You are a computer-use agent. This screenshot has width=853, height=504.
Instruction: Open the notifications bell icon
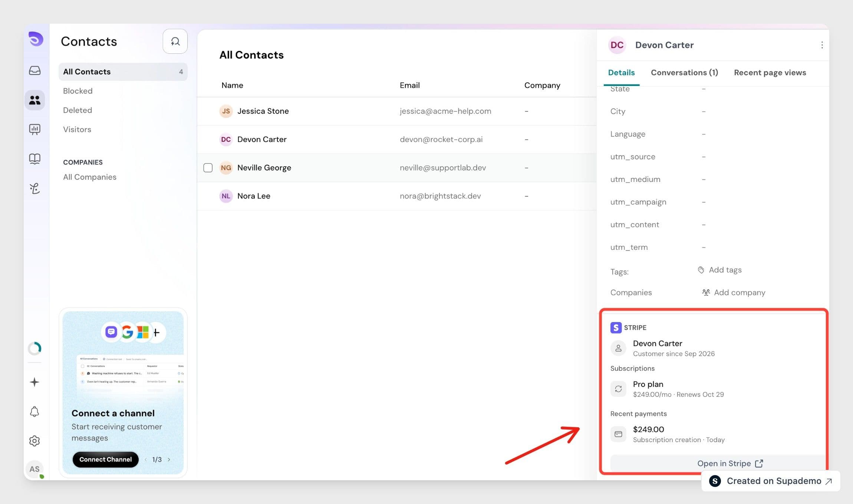34,412
